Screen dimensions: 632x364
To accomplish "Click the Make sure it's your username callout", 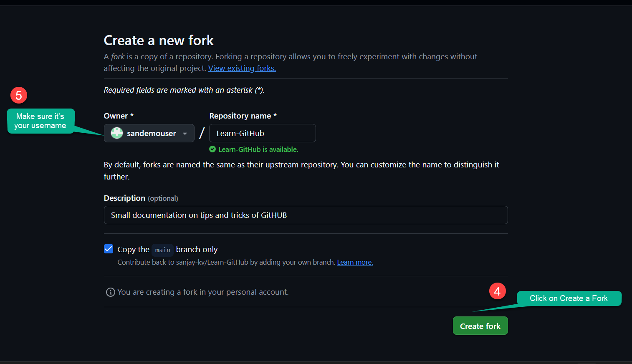I will pyautogui.click(x=40, y=121).
